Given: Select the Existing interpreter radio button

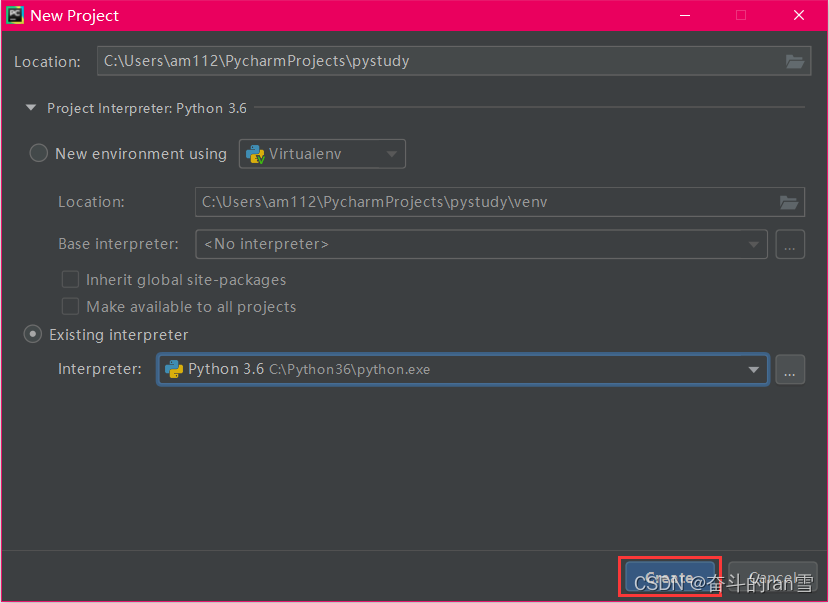Looking at the screenshot, I should (x=33, y=334).
